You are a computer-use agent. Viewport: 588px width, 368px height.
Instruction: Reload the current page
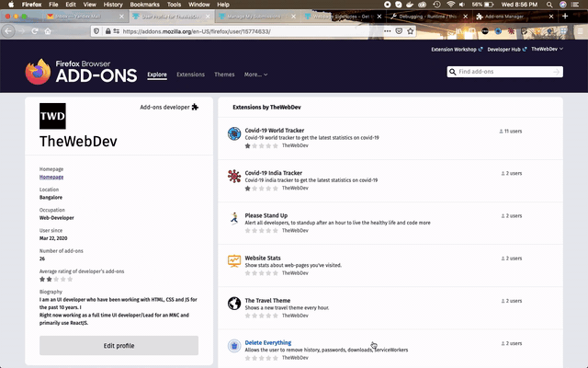35,31
